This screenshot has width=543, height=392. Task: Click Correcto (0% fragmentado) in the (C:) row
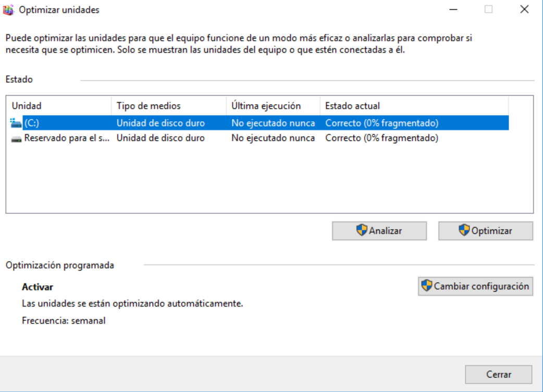(381, 123)
